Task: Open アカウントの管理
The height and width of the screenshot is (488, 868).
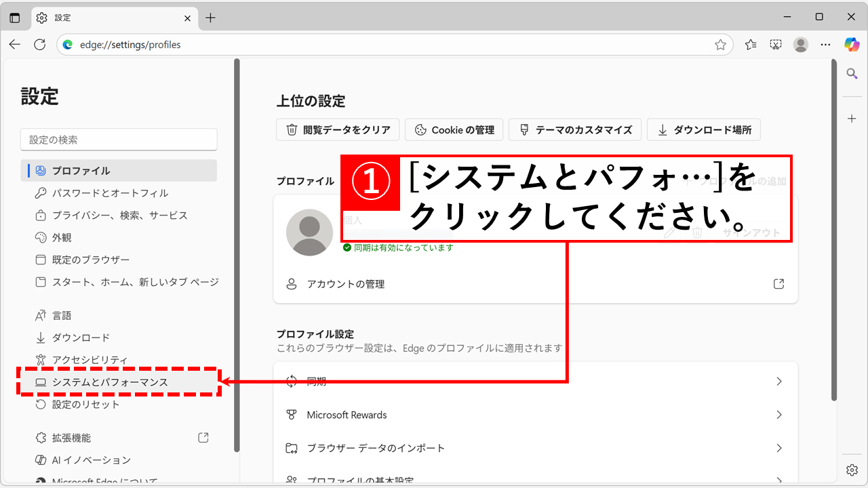Action: pyautogui.click(x=344, y=284)
